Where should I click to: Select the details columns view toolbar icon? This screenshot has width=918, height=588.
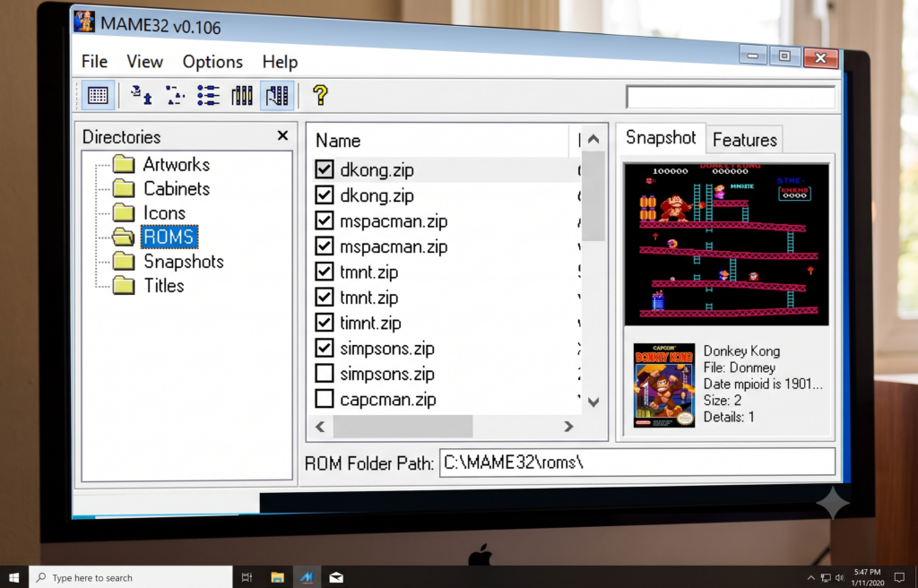tap(242, 95)
